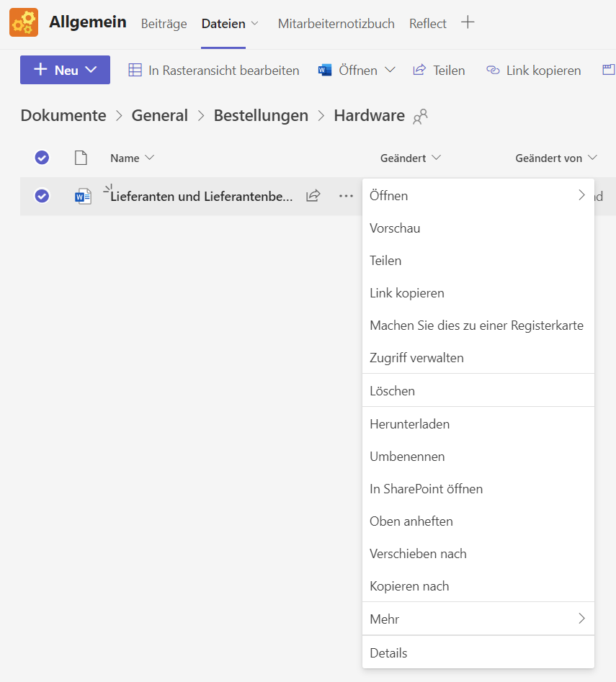Click the Word file type icon in row
The width and height of the screenshot is (616, 682).
coord(84,196)
